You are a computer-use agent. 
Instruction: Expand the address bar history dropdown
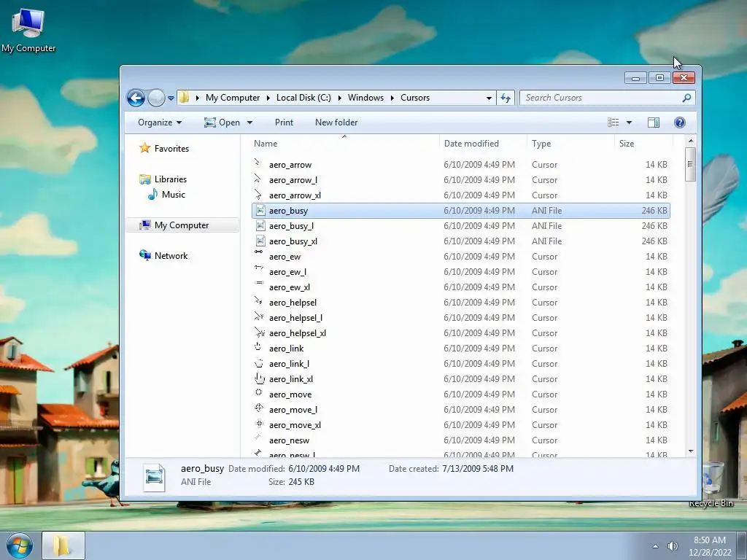(489, 98)
